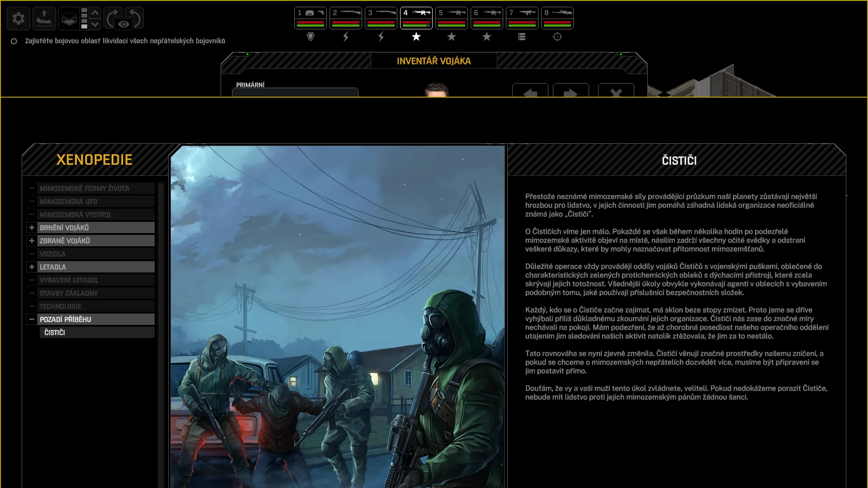Click the map level layers icon
Viewport: 868px width, 488px height.
click(69, 19)
